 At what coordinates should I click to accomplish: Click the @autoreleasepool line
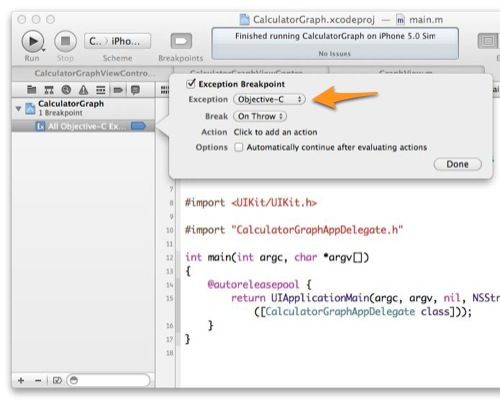pyautogui.click(x=259, y=284)
